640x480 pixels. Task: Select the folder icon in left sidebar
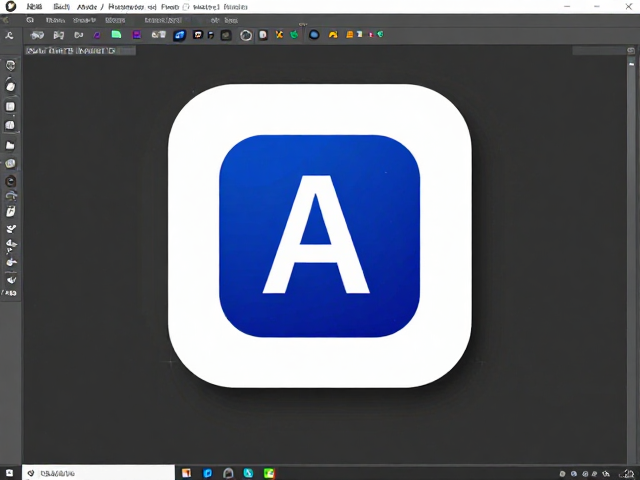10,146
